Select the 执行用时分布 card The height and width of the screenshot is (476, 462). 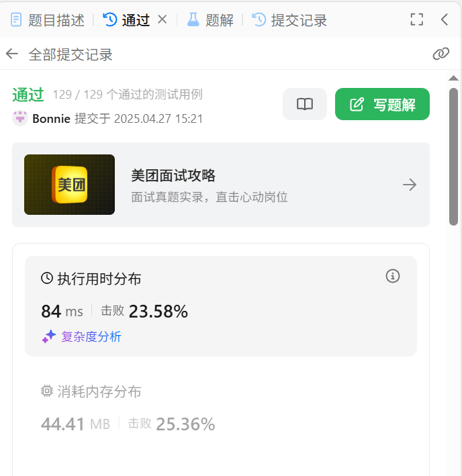point(221,306)
